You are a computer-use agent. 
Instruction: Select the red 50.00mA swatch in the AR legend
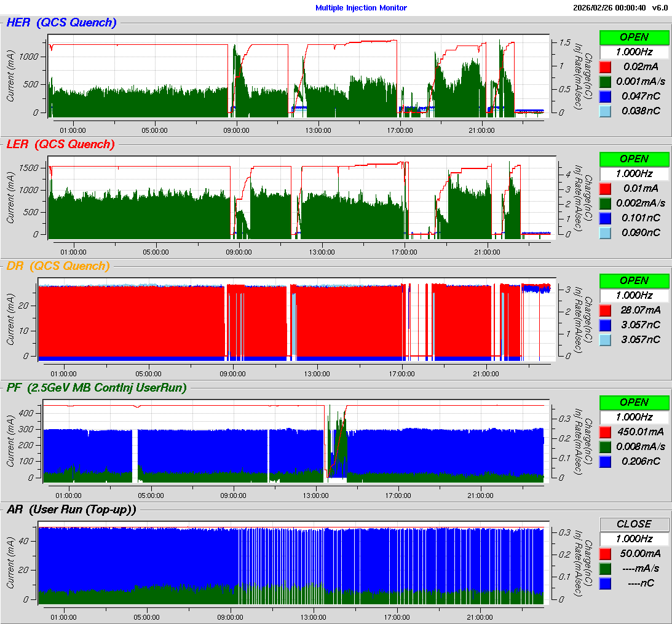606,554
